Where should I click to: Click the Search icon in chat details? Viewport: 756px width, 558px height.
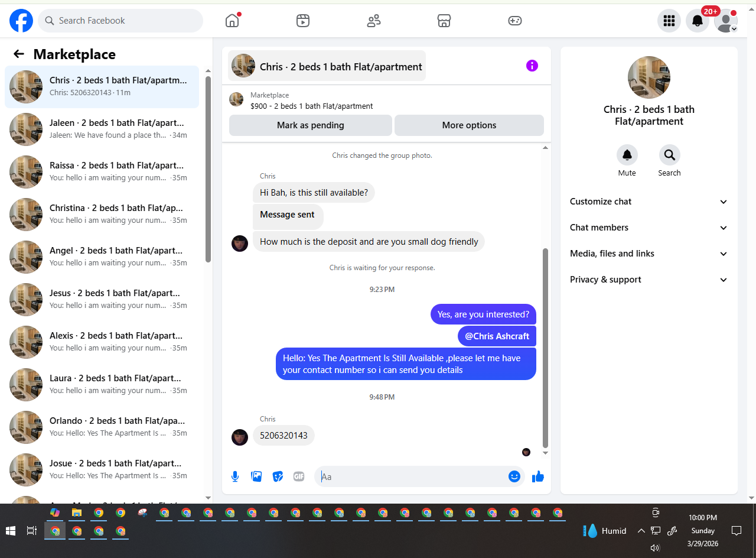click(670, 155)
